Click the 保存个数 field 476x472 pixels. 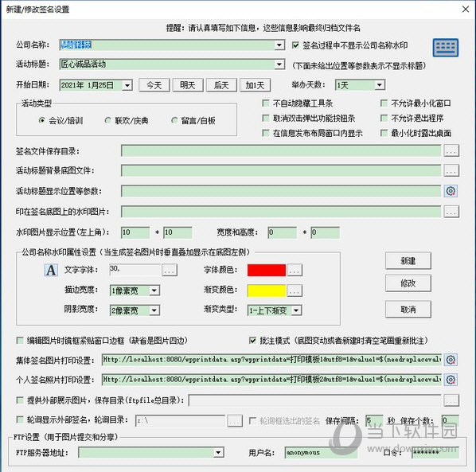coord(451,421)
